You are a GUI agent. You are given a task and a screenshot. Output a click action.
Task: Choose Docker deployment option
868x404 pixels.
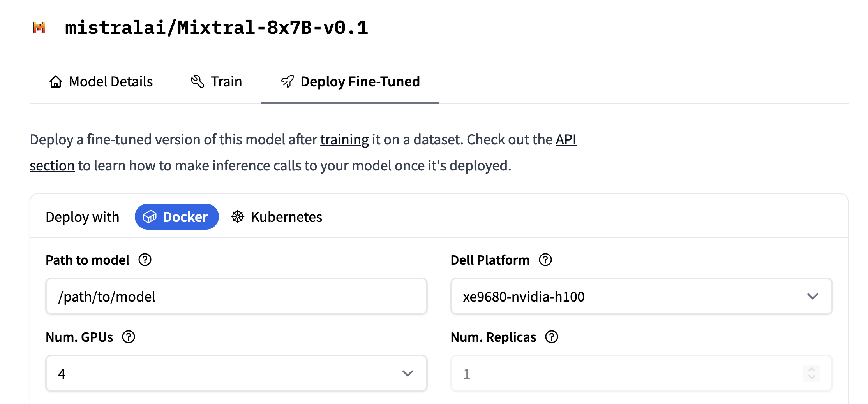click(x=177, y=217)
